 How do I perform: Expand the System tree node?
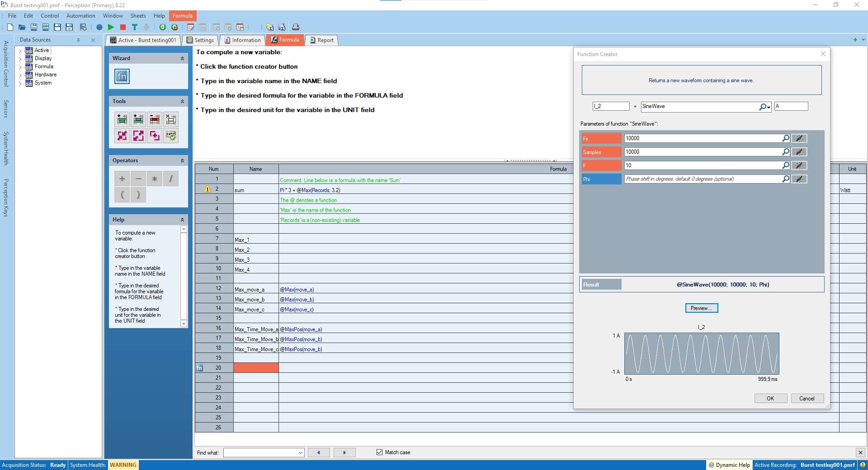tap(20, 83)
